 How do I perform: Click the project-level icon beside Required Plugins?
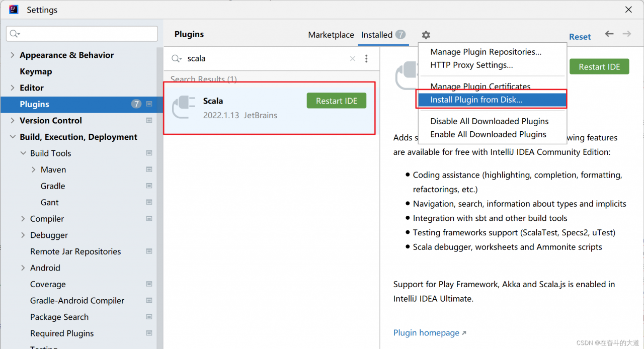[149, 333]
